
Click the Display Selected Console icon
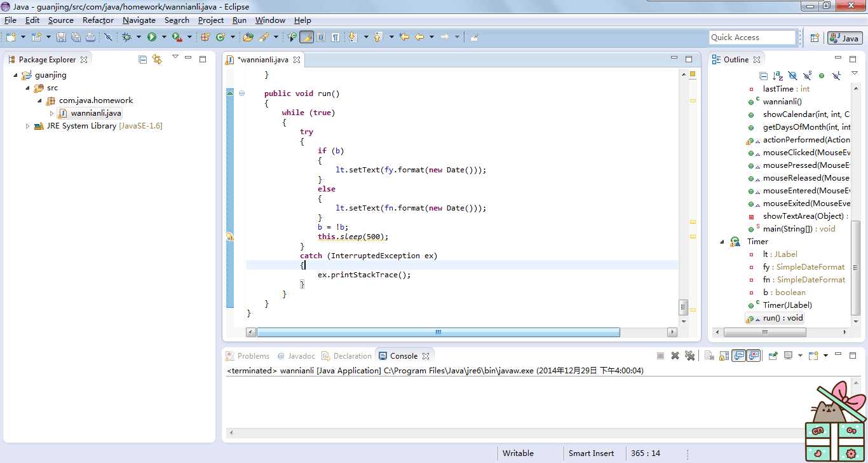coord(789,356)
